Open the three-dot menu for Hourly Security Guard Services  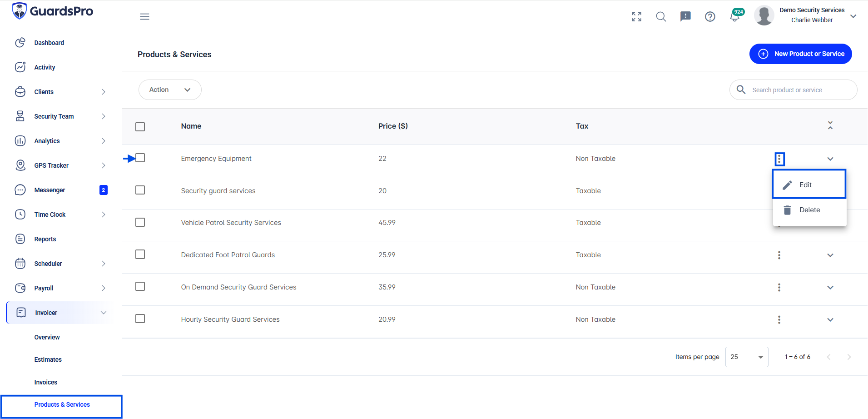pos(779,320)
